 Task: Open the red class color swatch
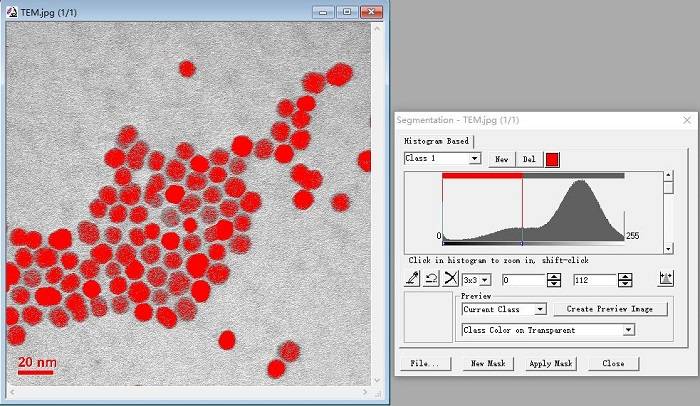point(552,159)
